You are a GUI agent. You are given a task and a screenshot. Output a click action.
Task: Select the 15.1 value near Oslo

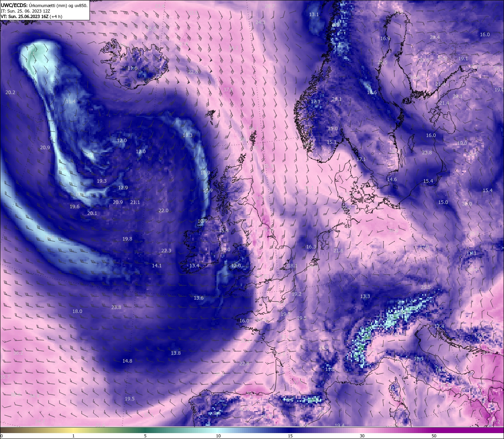click(332, 142)
